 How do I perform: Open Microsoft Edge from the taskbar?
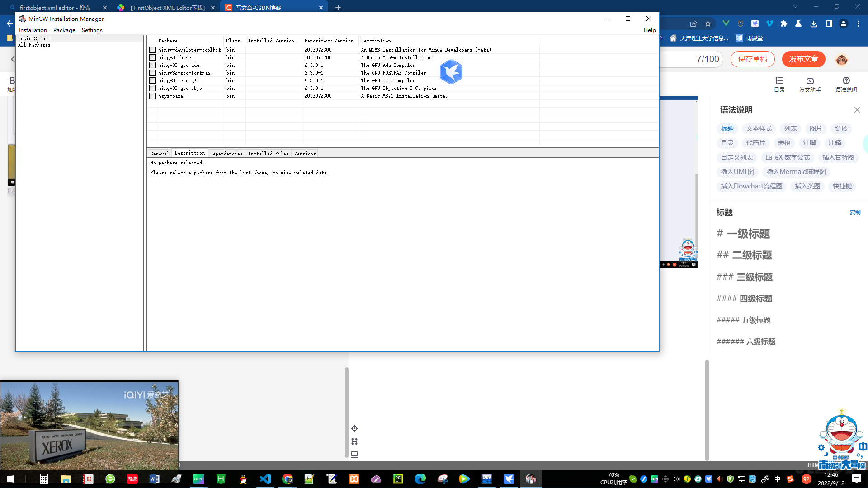click(x=420, y=479)
